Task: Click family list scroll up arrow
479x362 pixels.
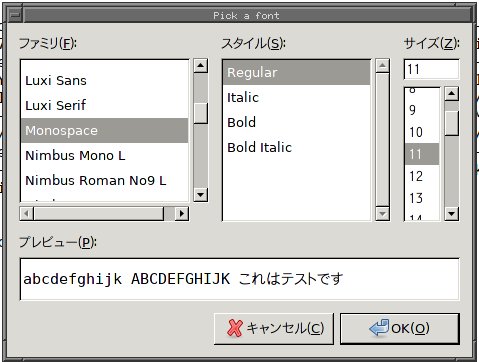Action: point(201,66)
